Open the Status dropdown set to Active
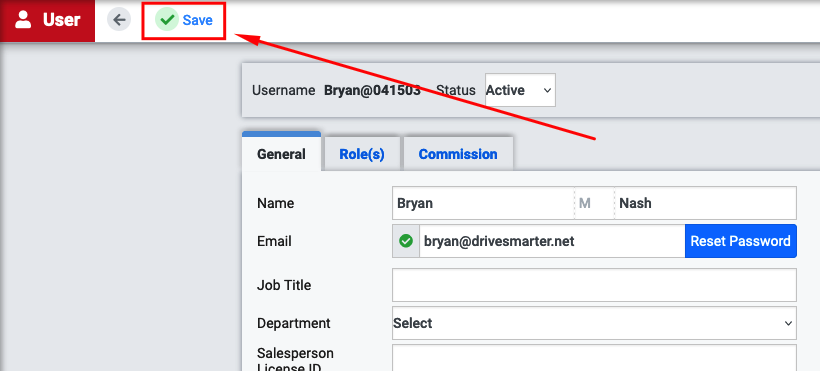Image resolution: width=820 pixels, height=371 pixels. point(520,90)
